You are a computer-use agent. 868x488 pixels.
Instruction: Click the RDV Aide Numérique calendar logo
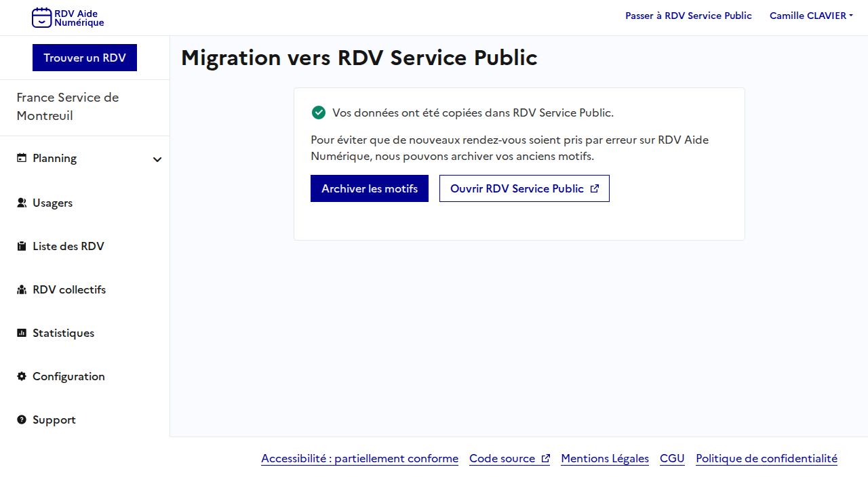coord(42,18)
